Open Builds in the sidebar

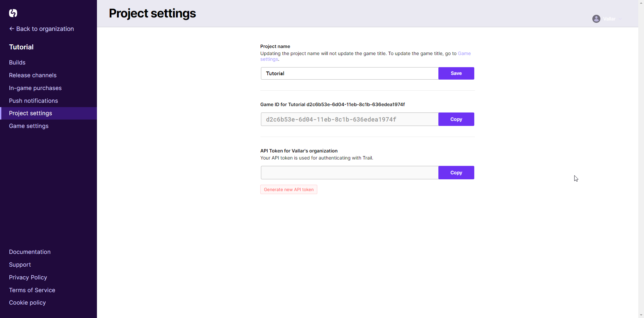point(17,62)
